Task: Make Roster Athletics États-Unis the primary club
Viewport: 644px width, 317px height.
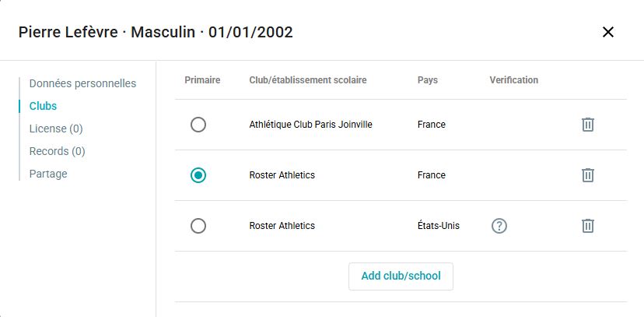Action: [x=198, y=226]
